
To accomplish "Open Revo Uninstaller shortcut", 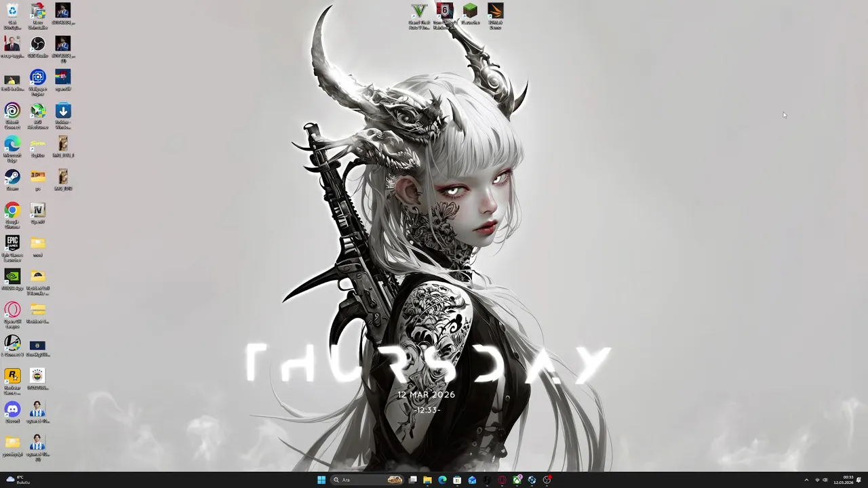I will coord(37,16).
